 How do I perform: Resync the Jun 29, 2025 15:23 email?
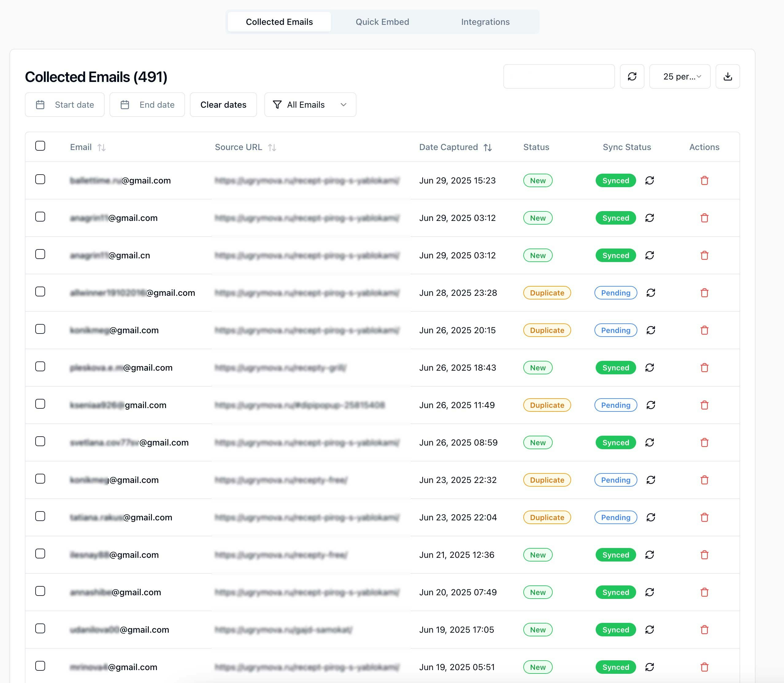pos(650,180)
